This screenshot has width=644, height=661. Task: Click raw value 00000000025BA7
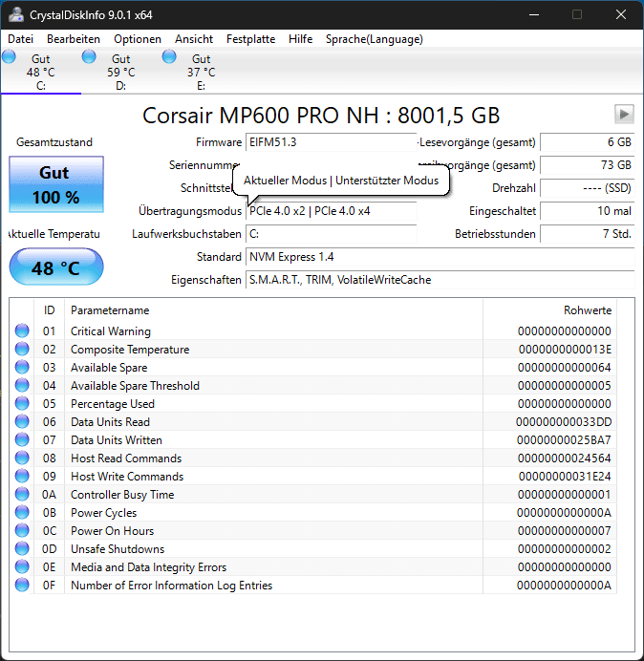pos(564,440)
